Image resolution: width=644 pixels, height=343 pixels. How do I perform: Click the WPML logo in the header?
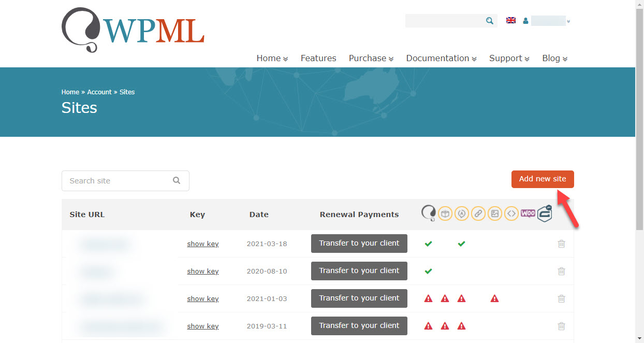133,30
